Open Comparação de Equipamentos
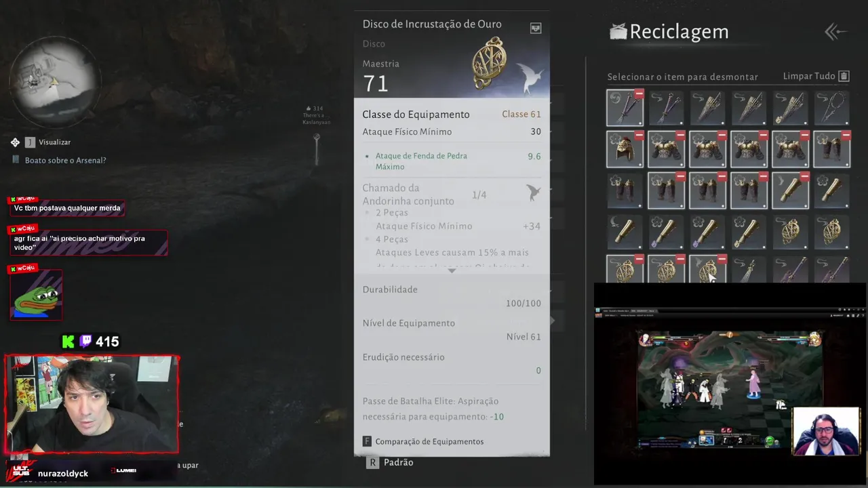The height and width of the screenshot is (488, 868). point(429,441)
